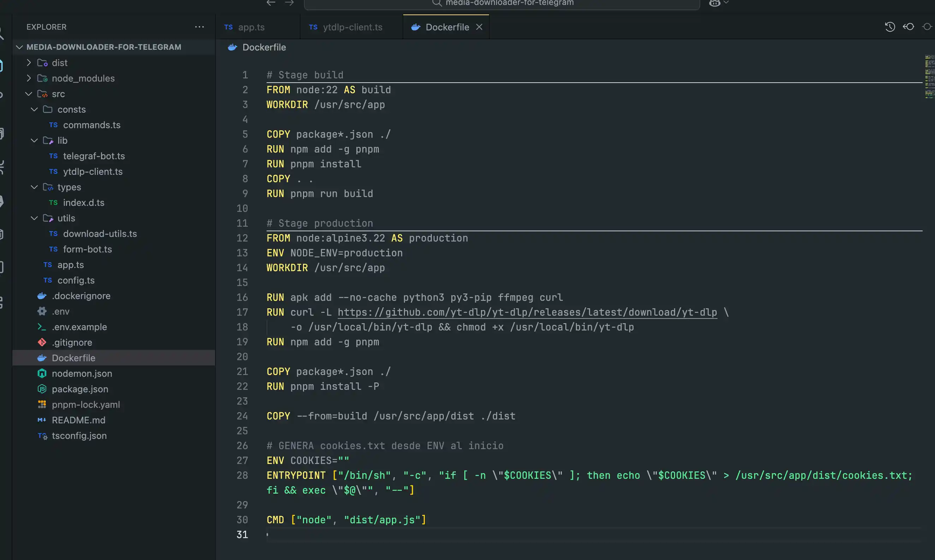Collapse the src folder chevron

(x=29, y=94)
